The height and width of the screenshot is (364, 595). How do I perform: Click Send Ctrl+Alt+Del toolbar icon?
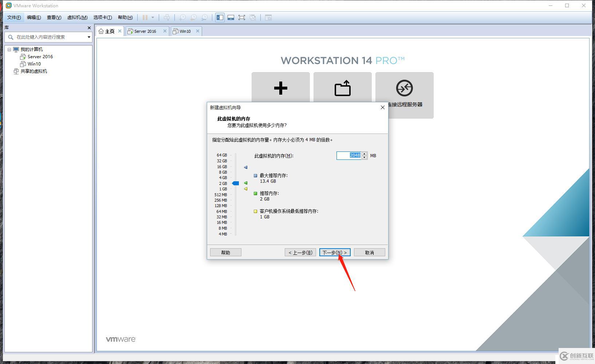[167, 17]
